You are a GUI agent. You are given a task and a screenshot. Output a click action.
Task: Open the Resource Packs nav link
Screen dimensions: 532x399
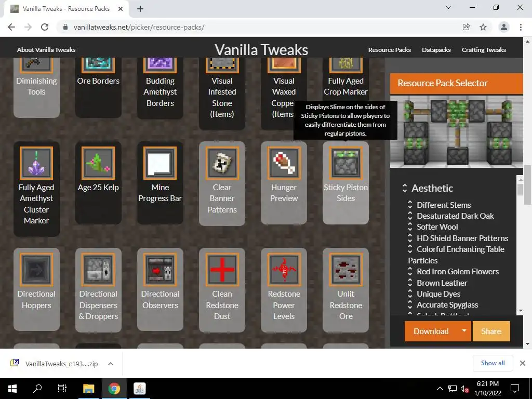point(390,49)
